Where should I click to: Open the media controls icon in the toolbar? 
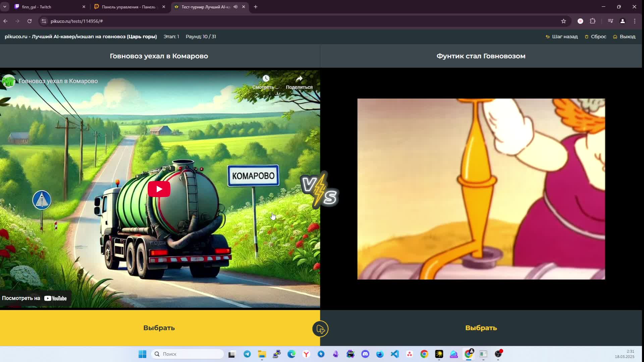[x=610, y=21]
